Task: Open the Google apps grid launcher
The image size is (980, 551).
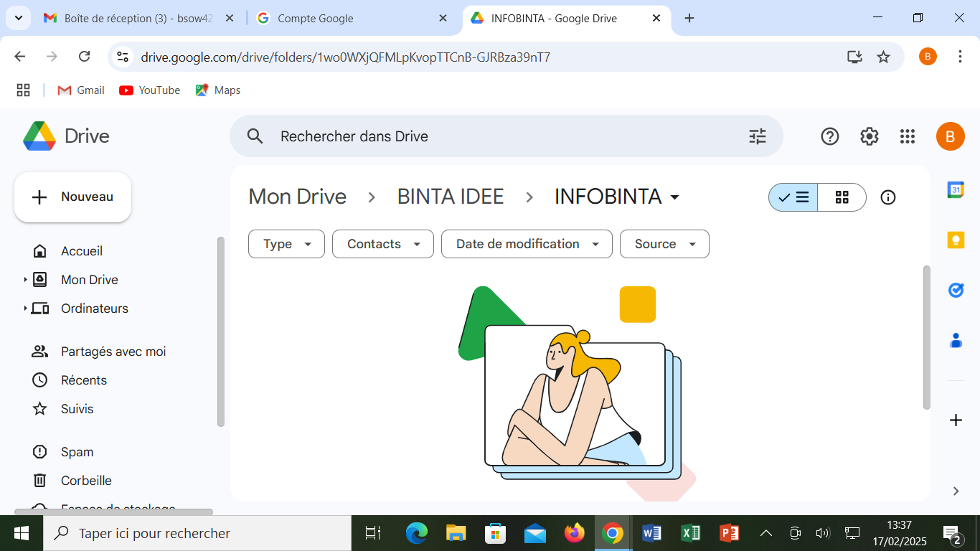Action: coord(908,136)
